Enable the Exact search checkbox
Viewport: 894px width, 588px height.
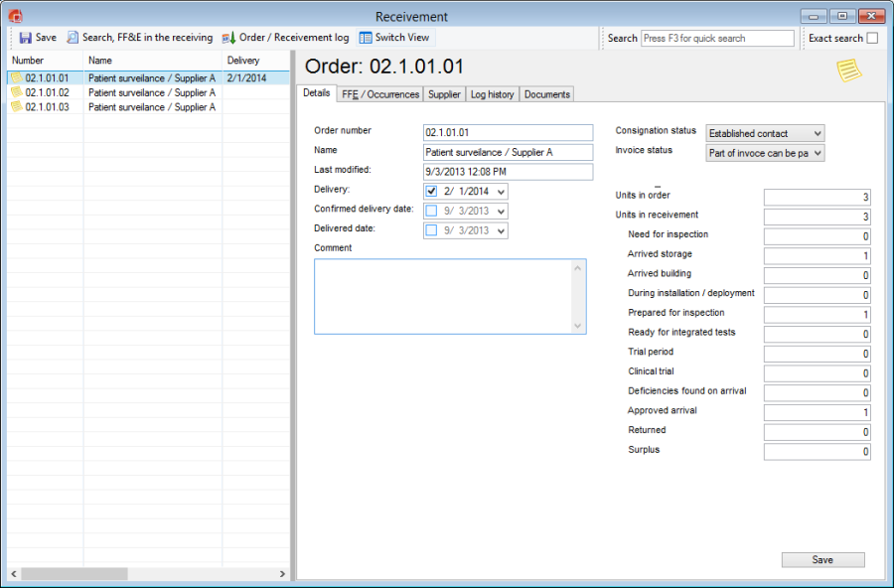(x=872, y=39)
